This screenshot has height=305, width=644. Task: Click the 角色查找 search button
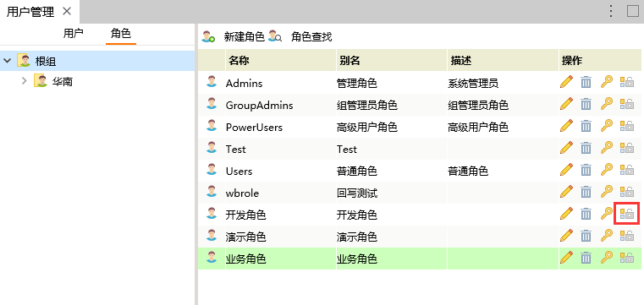[300, 37]
